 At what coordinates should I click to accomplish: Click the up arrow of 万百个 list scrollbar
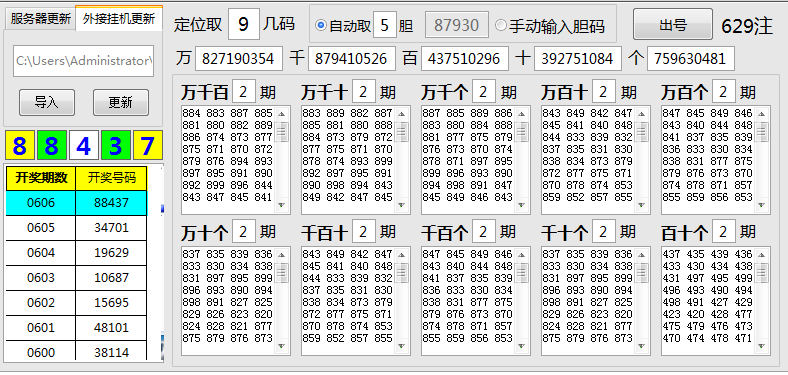(761, 114)
